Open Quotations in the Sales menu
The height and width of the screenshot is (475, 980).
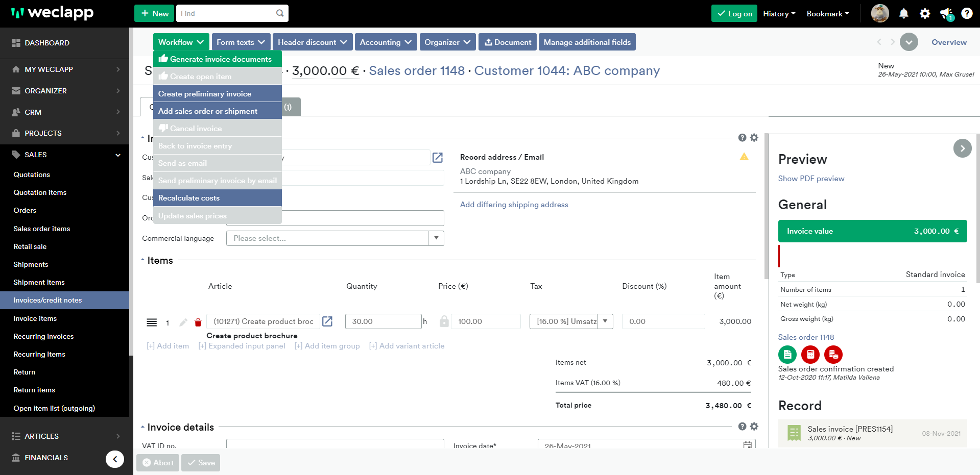(x=32, y=174)
